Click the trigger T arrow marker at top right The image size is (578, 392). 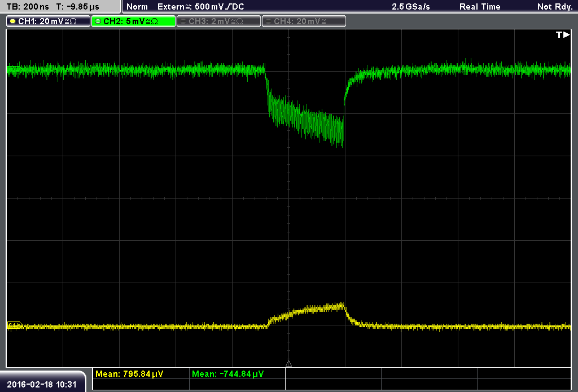(563, 34)
